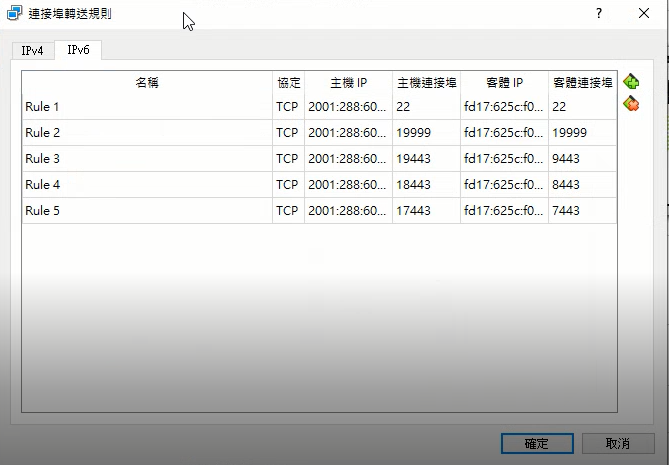Click the 客體 IP column header
This screenshot has width=669, height=465.
(505, 82)
